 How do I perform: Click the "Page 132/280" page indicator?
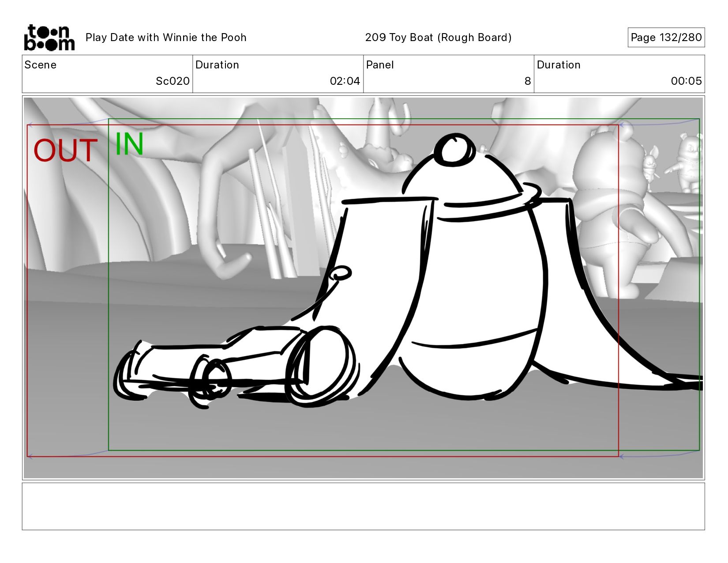[666, 38]
